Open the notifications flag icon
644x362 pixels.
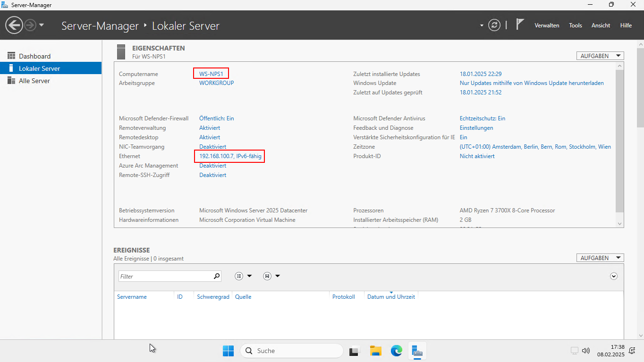520,25
